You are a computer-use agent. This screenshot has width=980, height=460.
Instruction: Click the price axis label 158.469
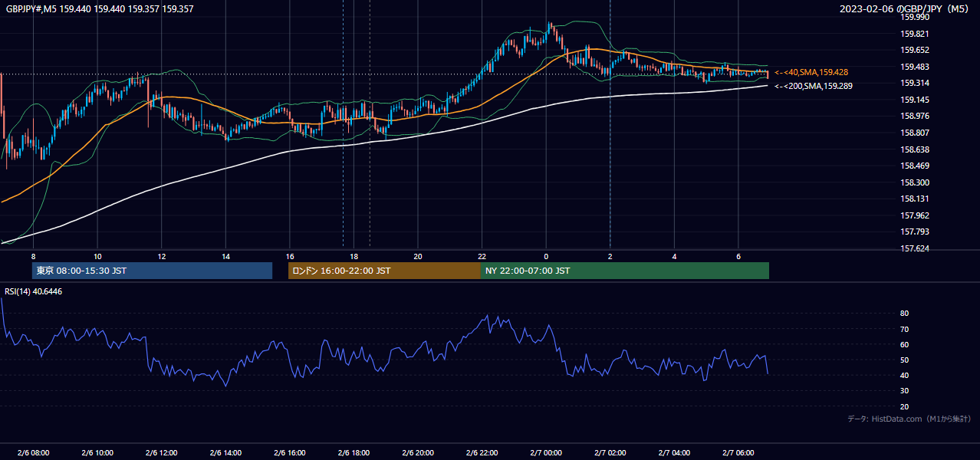914,166
